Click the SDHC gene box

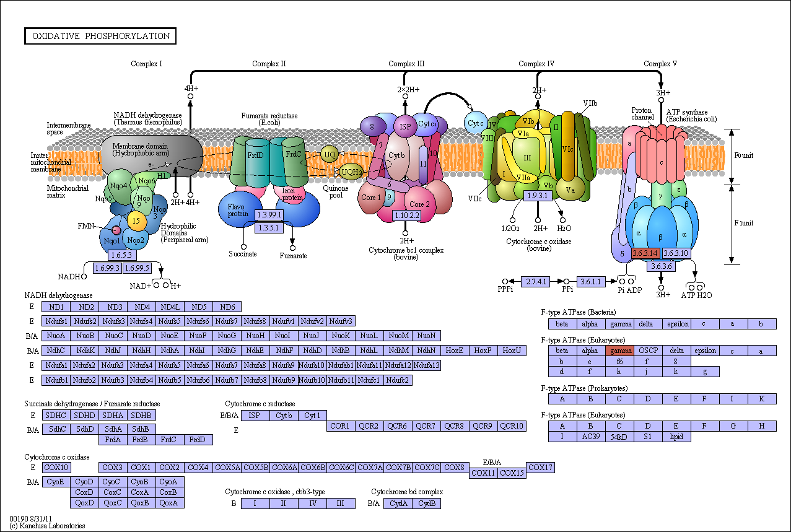(x=56, y=415)
